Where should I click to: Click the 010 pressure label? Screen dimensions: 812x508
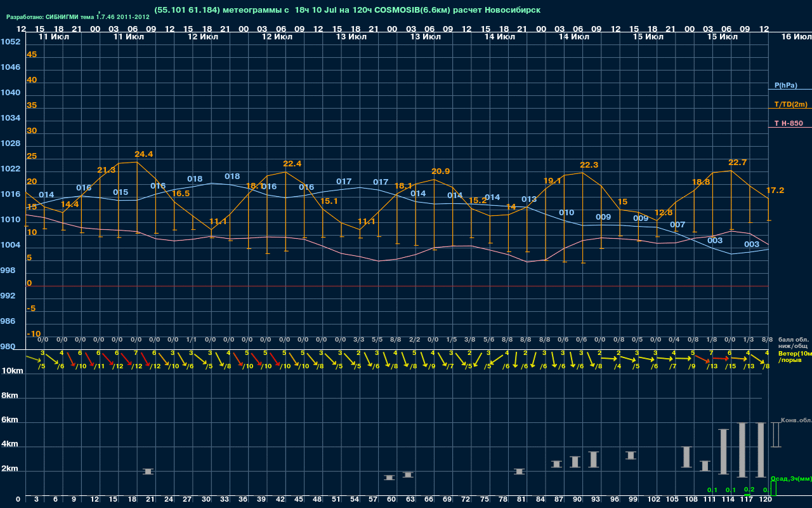click(x=566, y=212)
